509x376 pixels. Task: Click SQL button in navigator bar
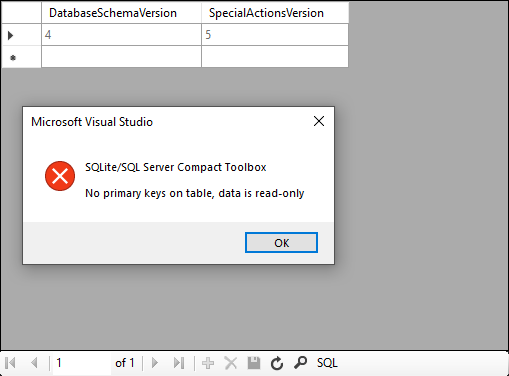click(x=327, y=363)
